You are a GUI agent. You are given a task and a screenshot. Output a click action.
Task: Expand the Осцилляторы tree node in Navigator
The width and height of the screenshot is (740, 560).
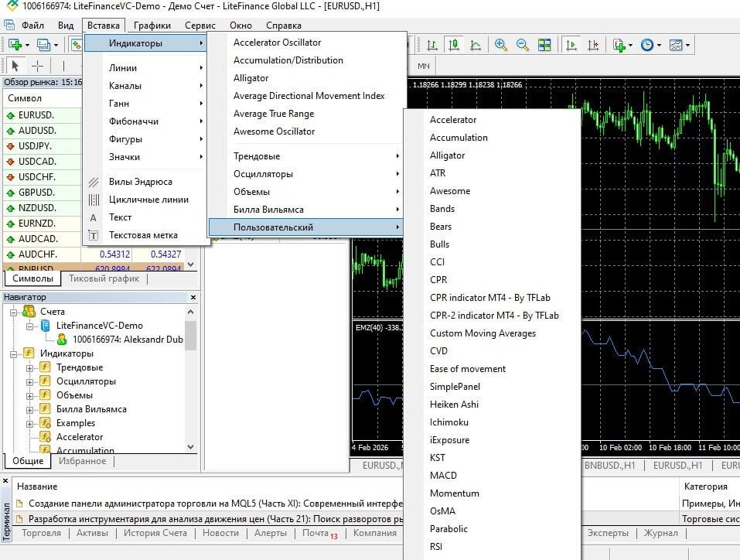[x=30, y=381]
